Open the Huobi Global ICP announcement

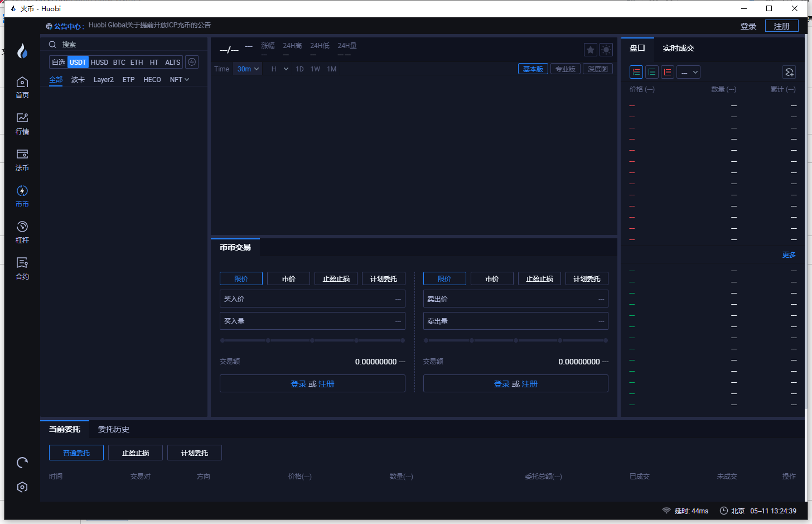150,25
